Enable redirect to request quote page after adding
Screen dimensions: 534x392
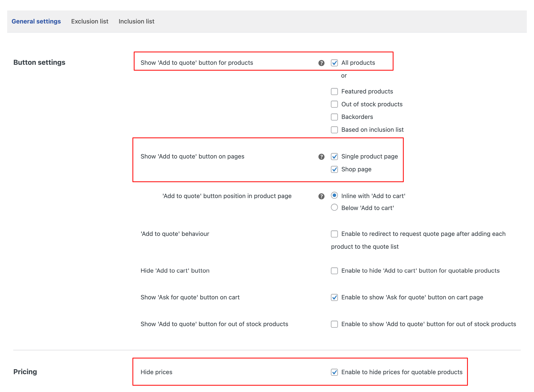334,234
